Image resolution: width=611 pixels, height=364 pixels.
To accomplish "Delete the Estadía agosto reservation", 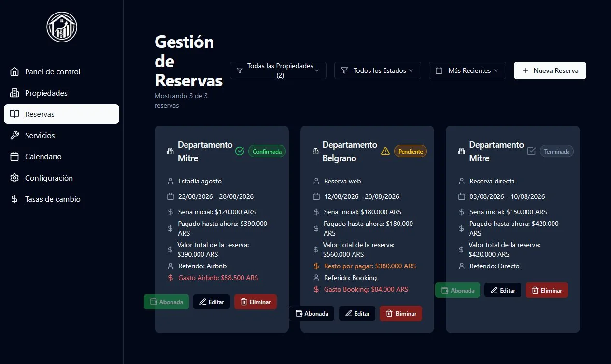I will click(x=256, y=302).
